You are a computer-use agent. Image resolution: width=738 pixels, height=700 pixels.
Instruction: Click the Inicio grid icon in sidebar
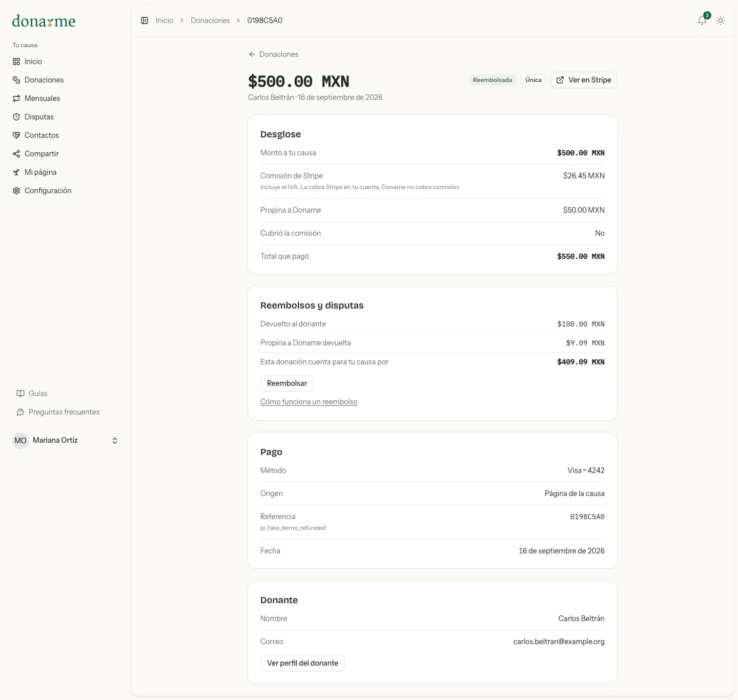pyautogui.click(x=16, y=61)
